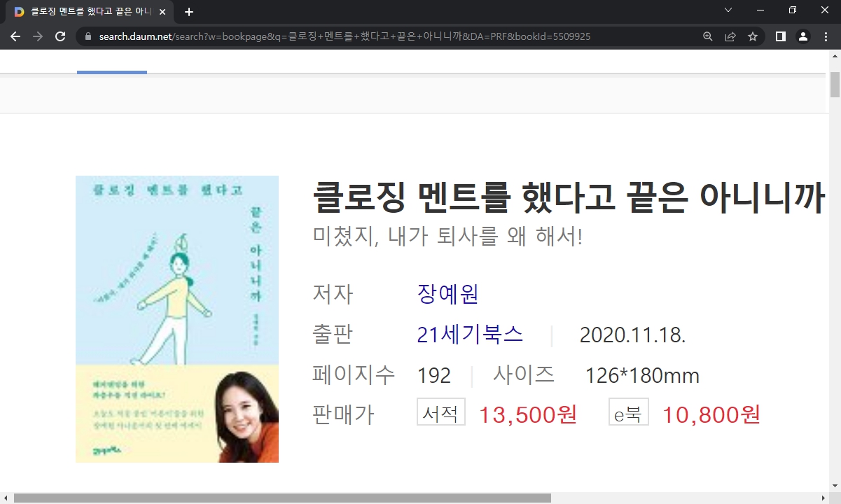
Task: Open the author link 장예원
Action: [x=447, y=293]
